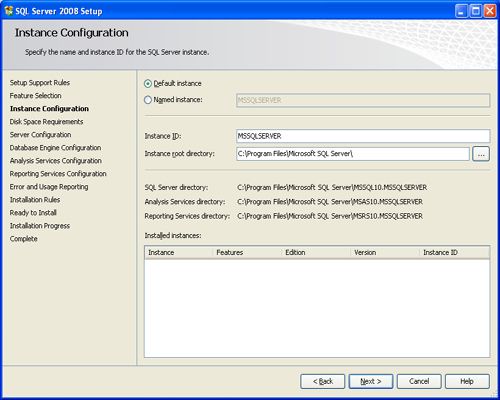
Task: Select the Instance Configuration step in sidebar
Action: point(49,109)
